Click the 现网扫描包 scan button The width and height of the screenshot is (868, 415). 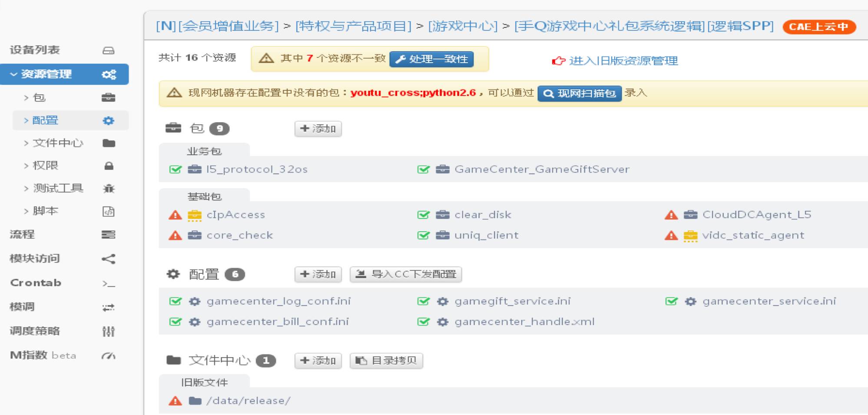click(580, 93)
